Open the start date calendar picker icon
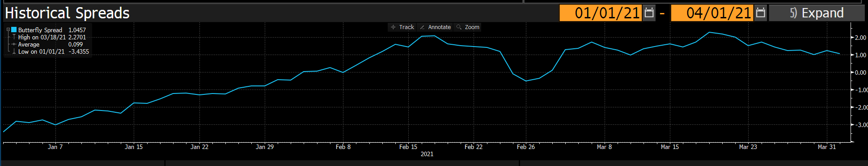The width and height of the screenshot is (868, 166). point(649,13)
